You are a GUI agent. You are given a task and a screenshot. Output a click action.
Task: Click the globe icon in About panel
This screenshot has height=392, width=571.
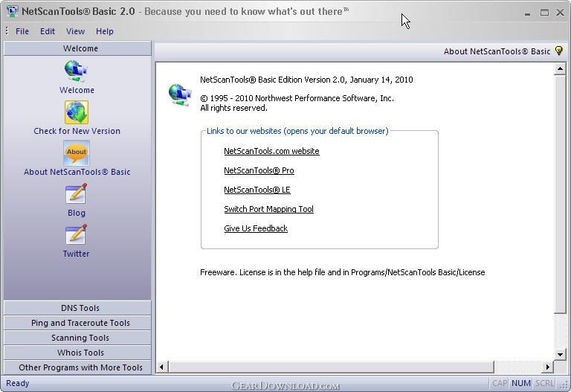(179, 94)
